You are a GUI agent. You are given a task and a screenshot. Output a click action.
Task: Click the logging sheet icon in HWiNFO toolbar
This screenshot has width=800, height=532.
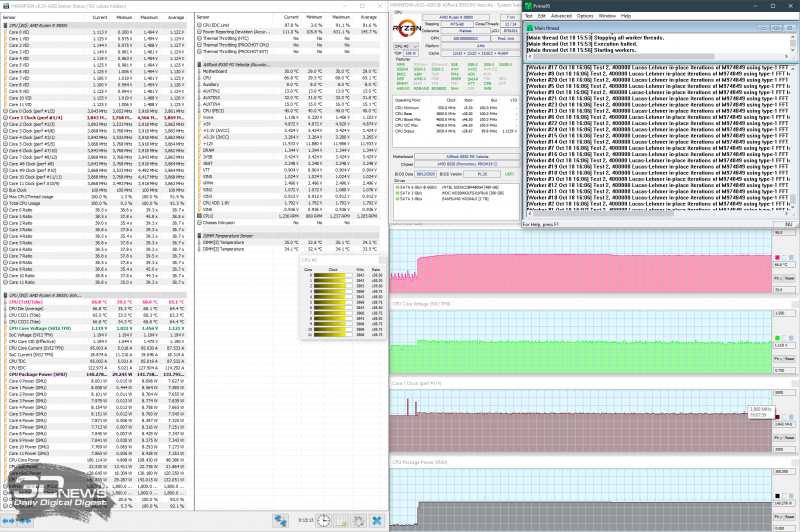click(x=341, y=520)
